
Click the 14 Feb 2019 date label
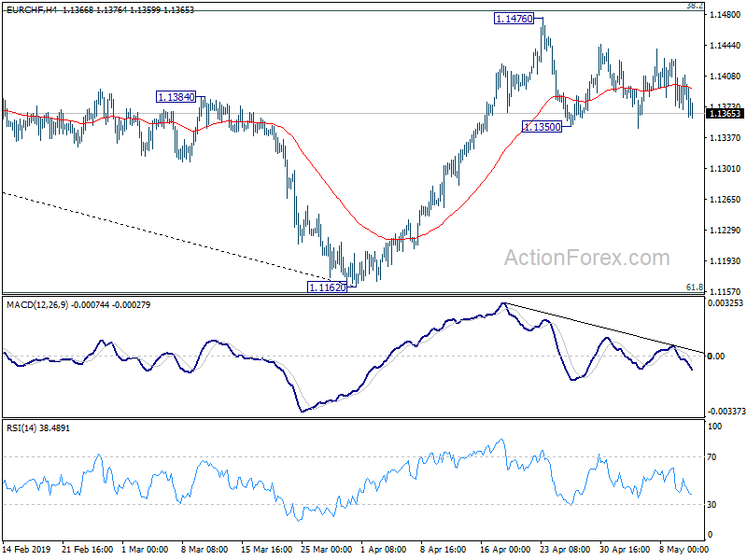(27, 549)
